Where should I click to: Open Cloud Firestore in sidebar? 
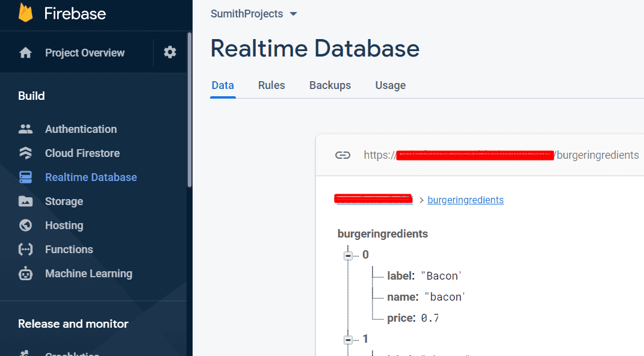82,153
